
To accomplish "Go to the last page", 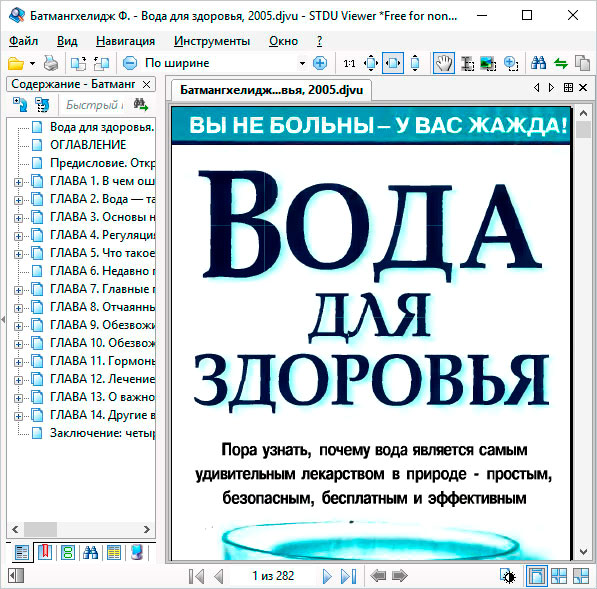I will coord(348,576).
